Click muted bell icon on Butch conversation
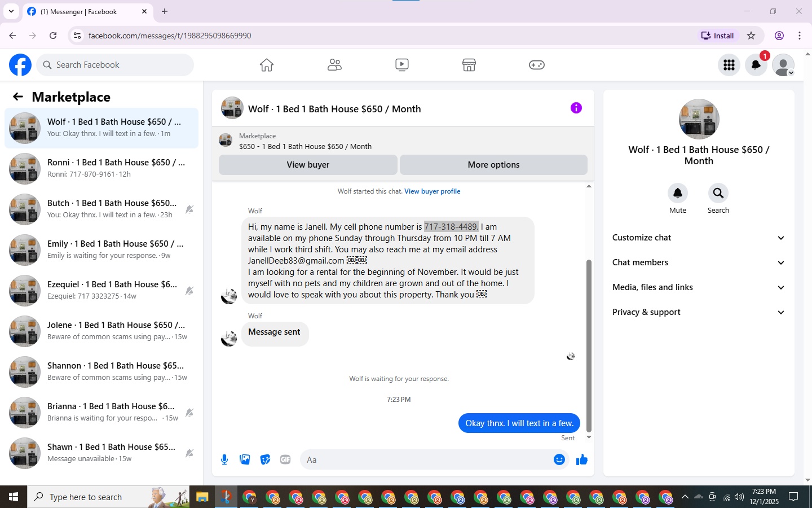The width and height of the screenshot is (812, 508). point(189,209)
